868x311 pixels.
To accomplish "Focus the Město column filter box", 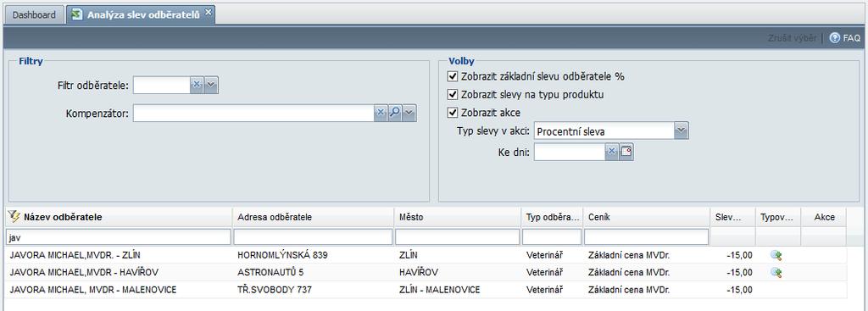I will click(x=458, y=236).
